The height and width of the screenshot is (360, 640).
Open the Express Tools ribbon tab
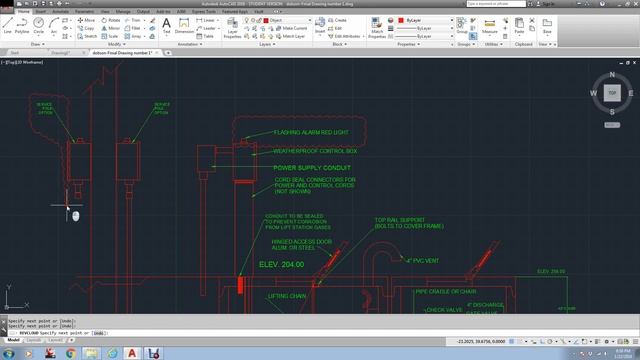[204, 11]
